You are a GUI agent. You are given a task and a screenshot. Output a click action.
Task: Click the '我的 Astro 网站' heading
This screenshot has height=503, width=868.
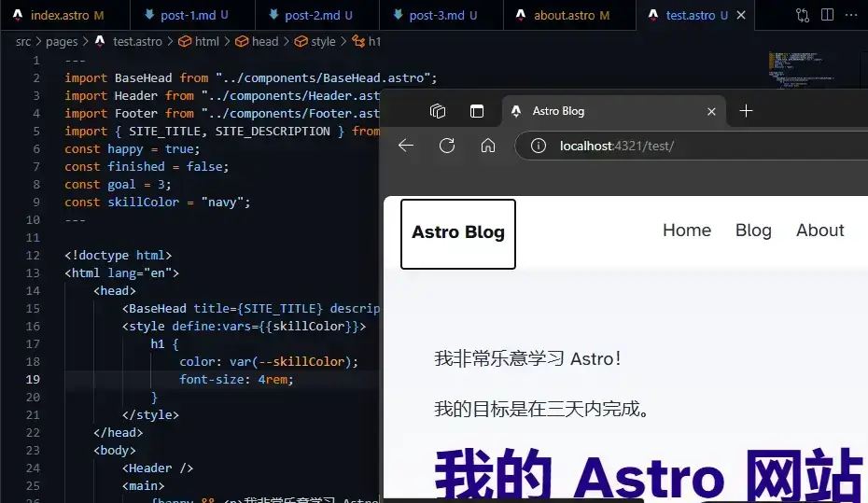click(649, 475)
